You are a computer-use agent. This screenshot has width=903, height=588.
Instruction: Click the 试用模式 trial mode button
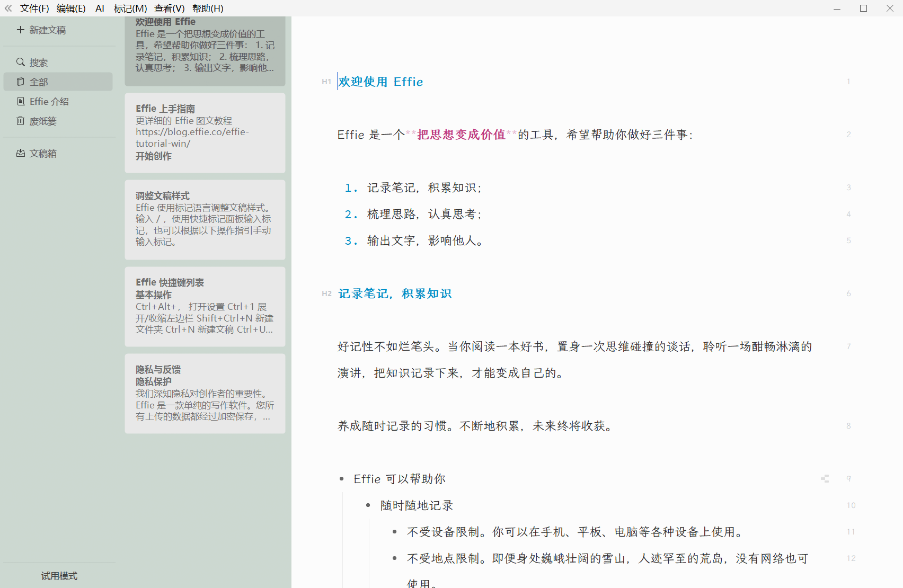(x=59, y=576)
